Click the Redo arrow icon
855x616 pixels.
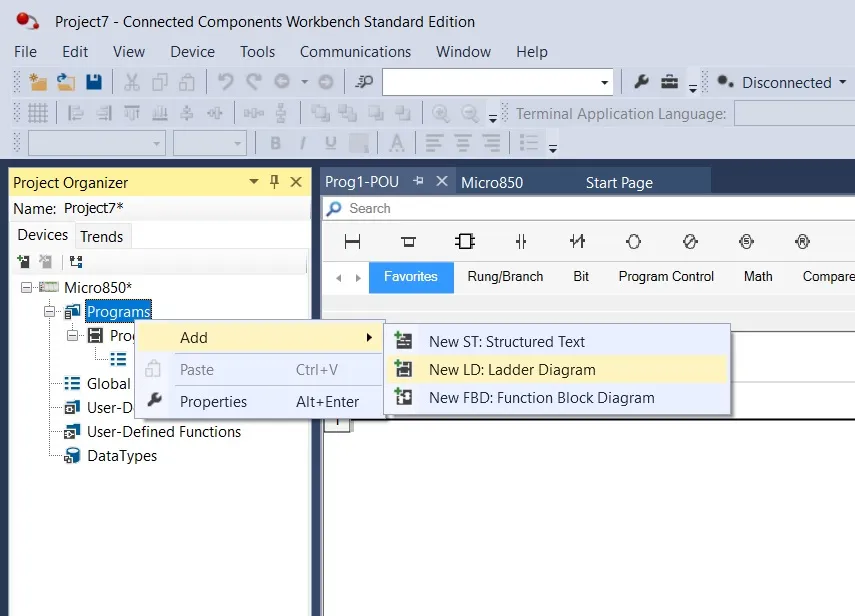(254, 82)
